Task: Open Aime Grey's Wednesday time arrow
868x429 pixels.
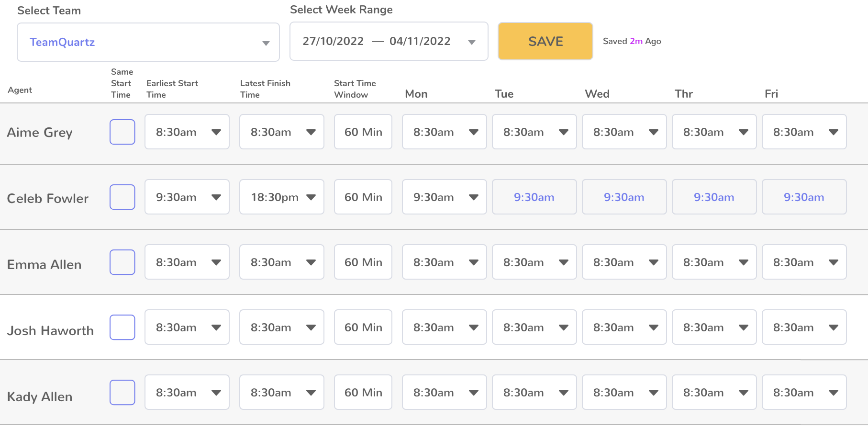Action: (x=654, y=132)
